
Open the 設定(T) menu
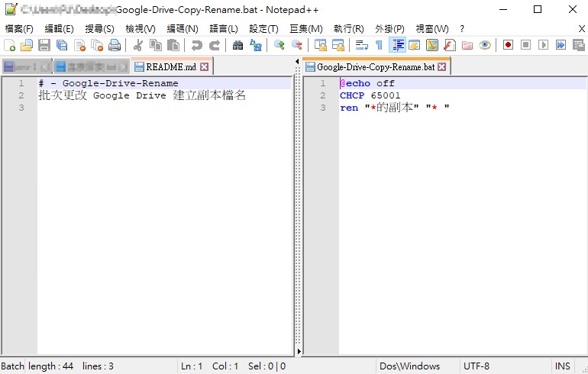[x=263, y=29]
